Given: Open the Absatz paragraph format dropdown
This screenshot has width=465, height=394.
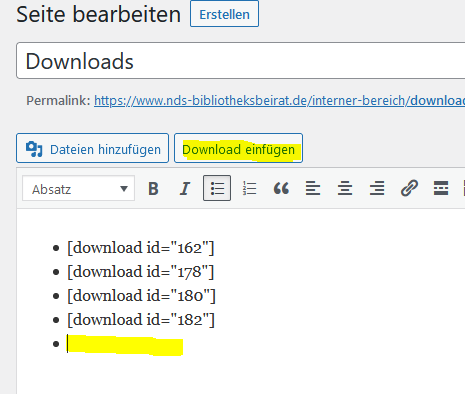Looking at the screenshot, I should tap(79, 189).
